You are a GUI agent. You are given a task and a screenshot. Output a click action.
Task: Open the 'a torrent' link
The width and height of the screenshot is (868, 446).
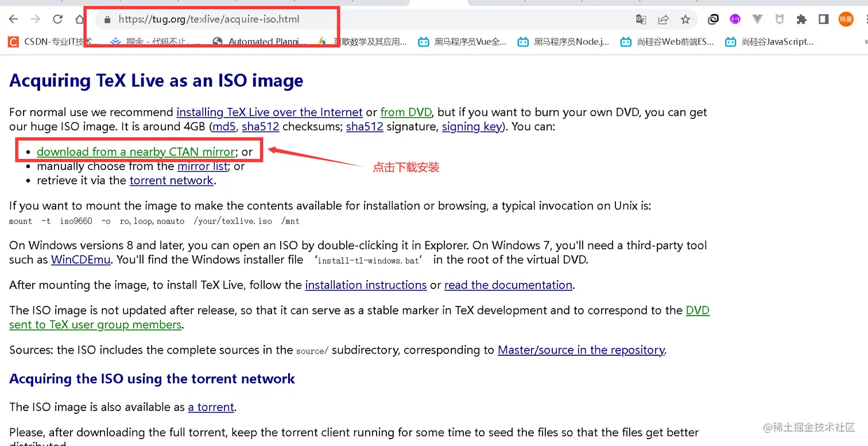[211, 408]
